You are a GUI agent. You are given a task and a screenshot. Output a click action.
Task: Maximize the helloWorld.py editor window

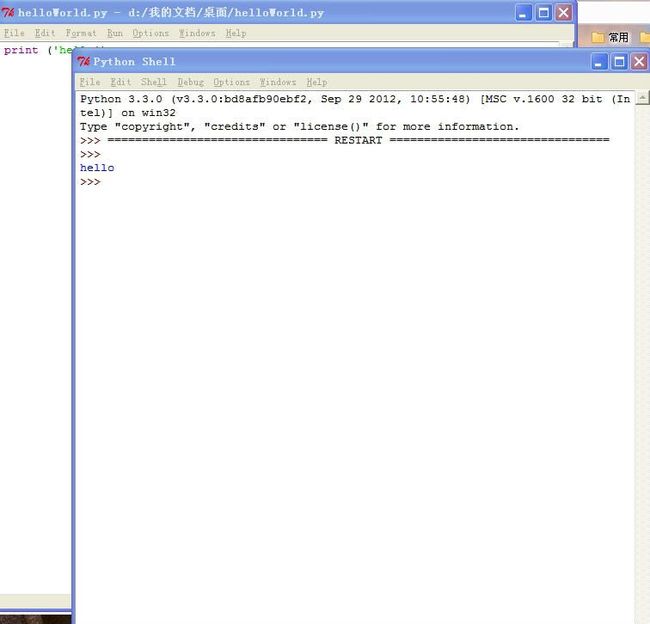543,13
